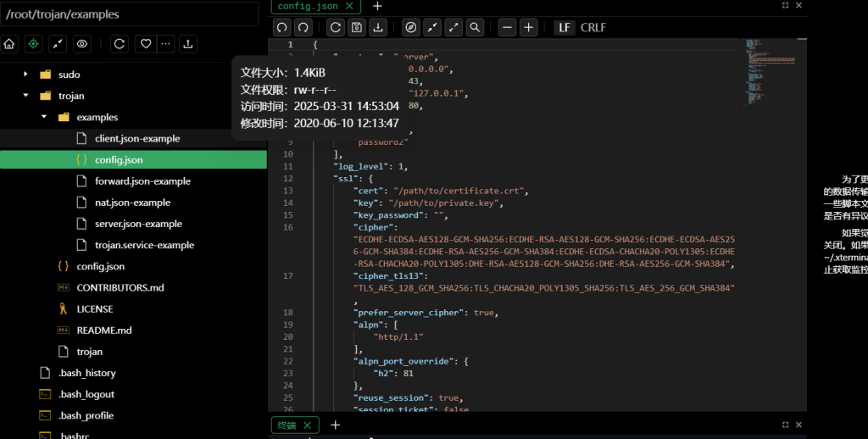This screenshot has height=439, width=868.
Task: Increase font size with plus button
Action: click(x=529, y=28)
